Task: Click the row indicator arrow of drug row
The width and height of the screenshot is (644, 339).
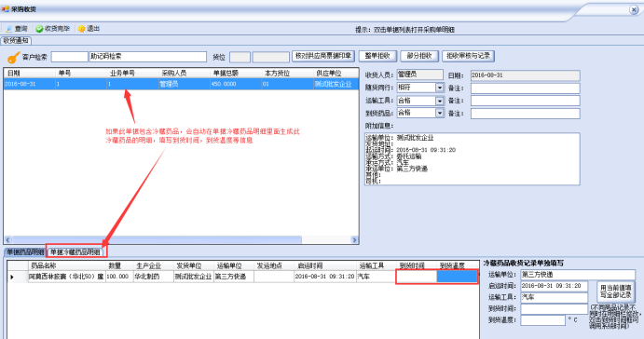Action: 12,278
